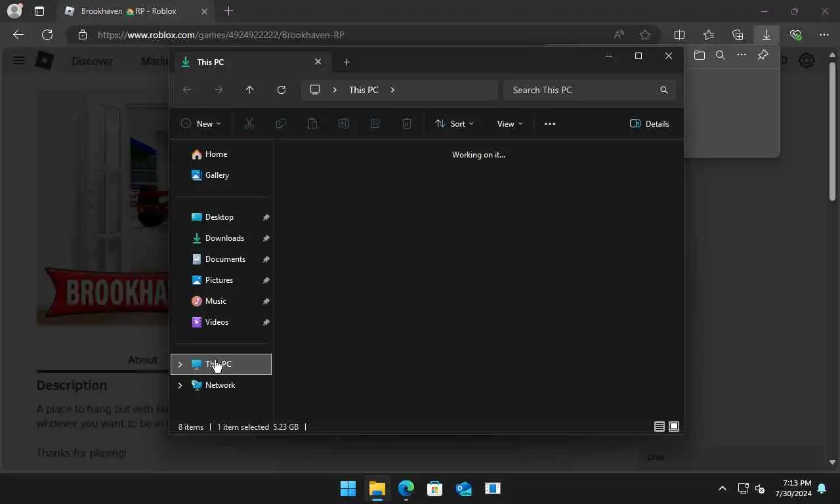Select Gallery in navigation pane
840x504 pixels.
pyautogui.click(x=221, y=175)
